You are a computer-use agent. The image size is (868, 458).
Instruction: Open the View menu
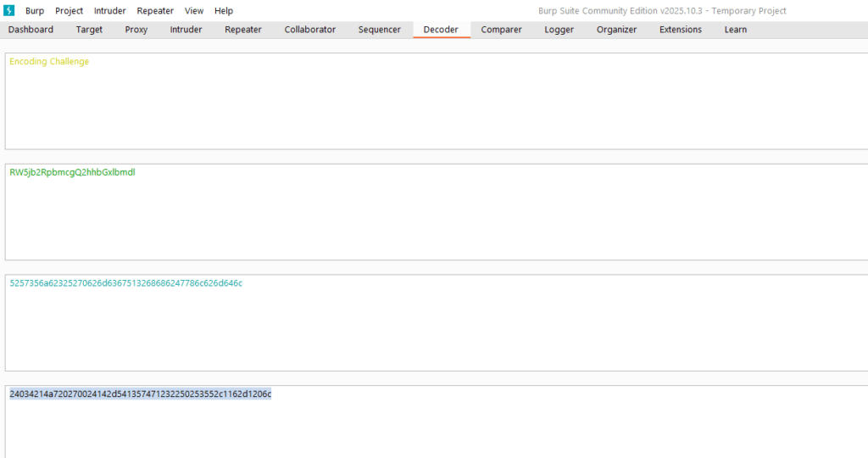(194, 10)
